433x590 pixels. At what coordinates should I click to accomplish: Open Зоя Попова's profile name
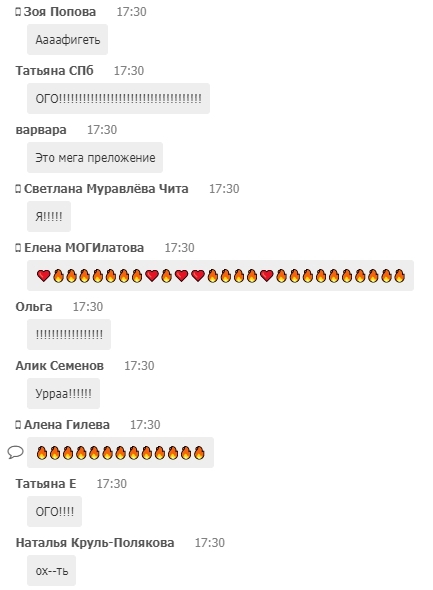point(60,12)
